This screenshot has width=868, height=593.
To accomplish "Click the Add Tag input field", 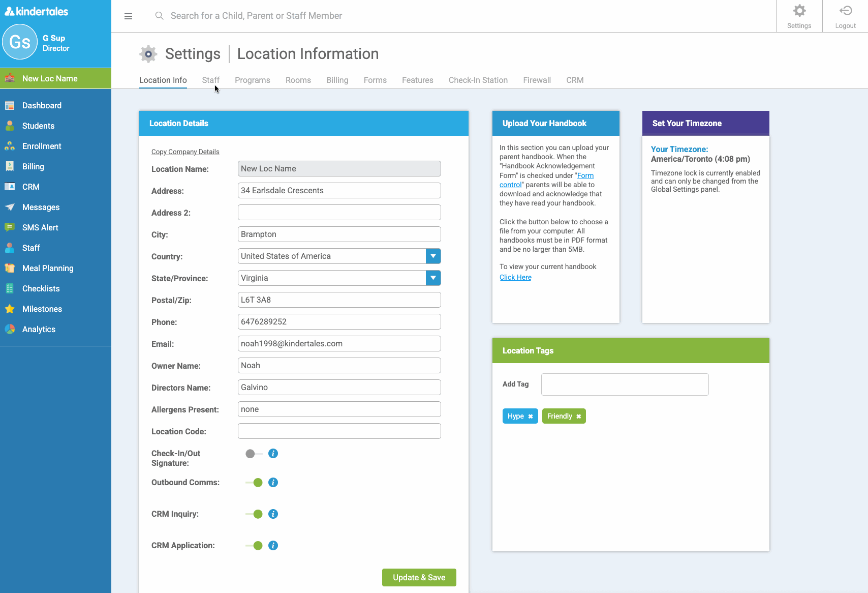I will tap(625, 384).
